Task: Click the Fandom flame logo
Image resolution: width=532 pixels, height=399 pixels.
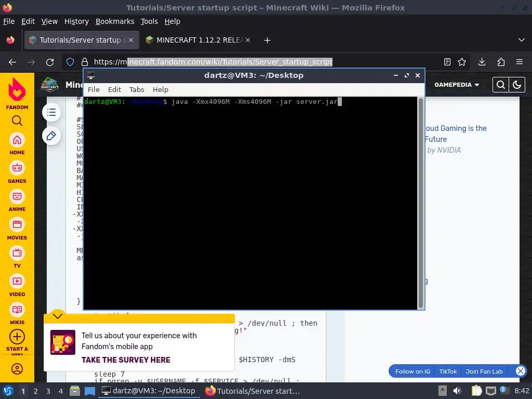Action: 17,89
